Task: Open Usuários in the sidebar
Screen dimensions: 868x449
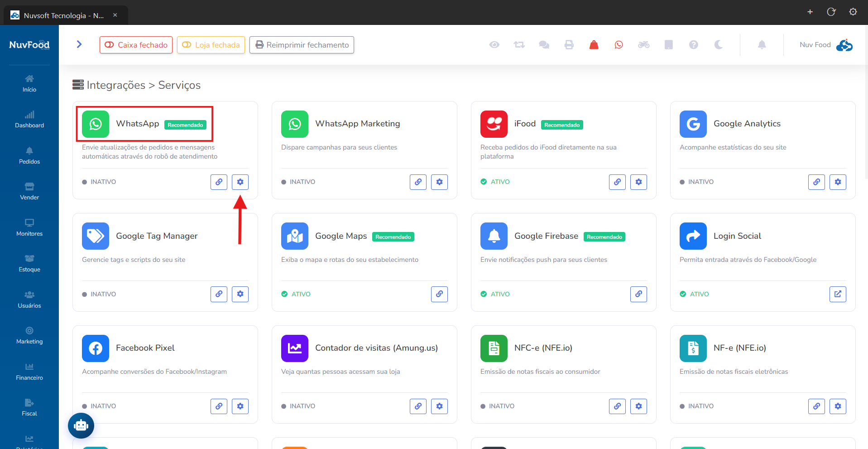Action: 29,300
